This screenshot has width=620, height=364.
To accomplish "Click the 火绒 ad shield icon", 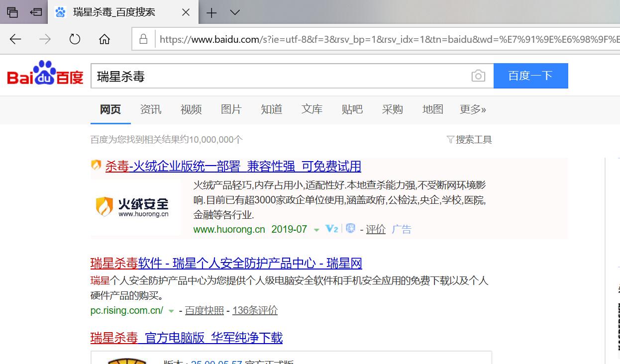I will click(x=97, y=165).
